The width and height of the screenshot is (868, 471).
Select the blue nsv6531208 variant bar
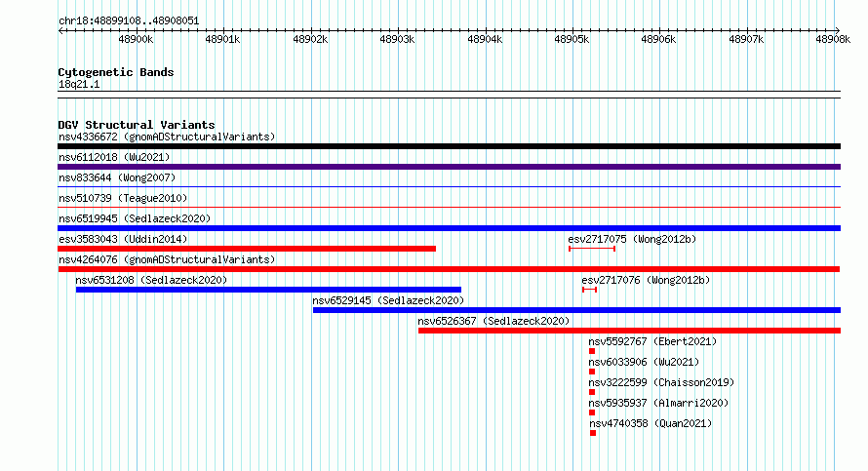[268, 290]
